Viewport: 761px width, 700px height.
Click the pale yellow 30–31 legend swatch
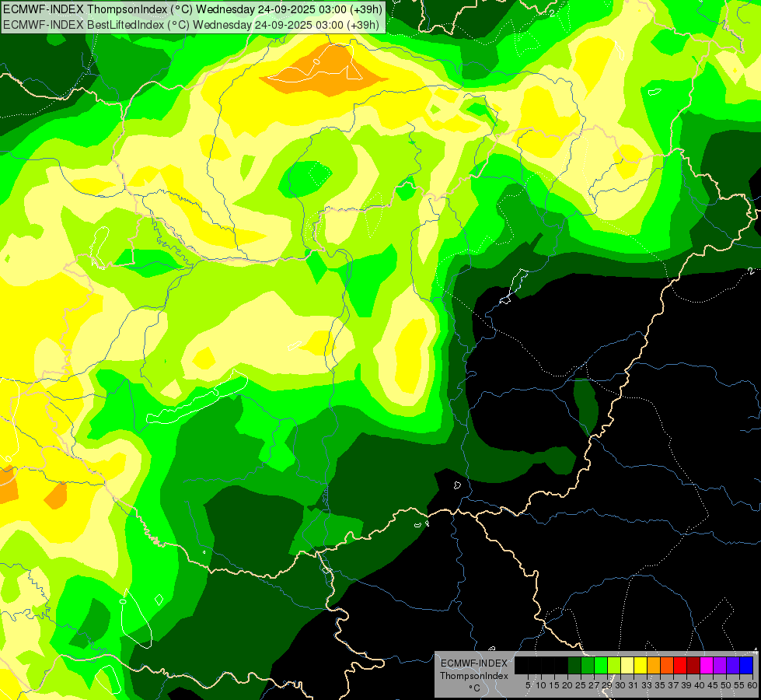pos(627,665)
